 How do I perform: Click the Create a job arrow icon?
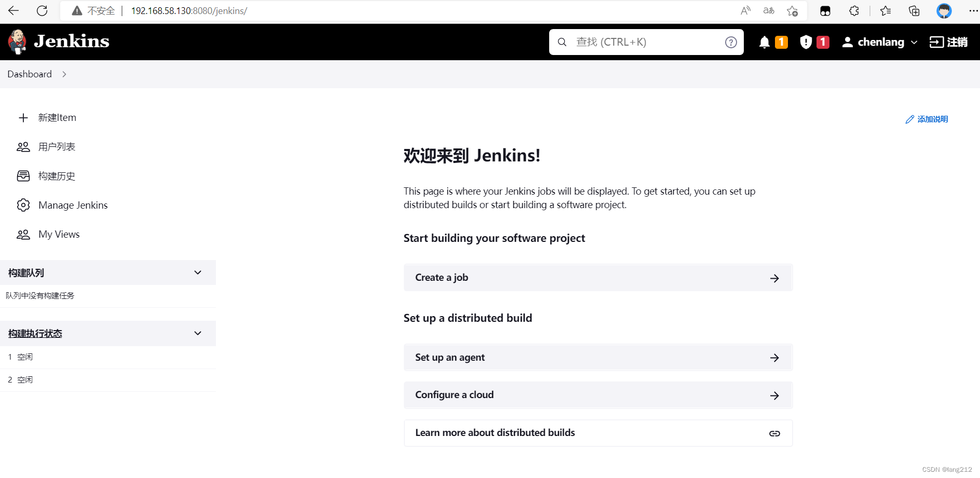774,278
